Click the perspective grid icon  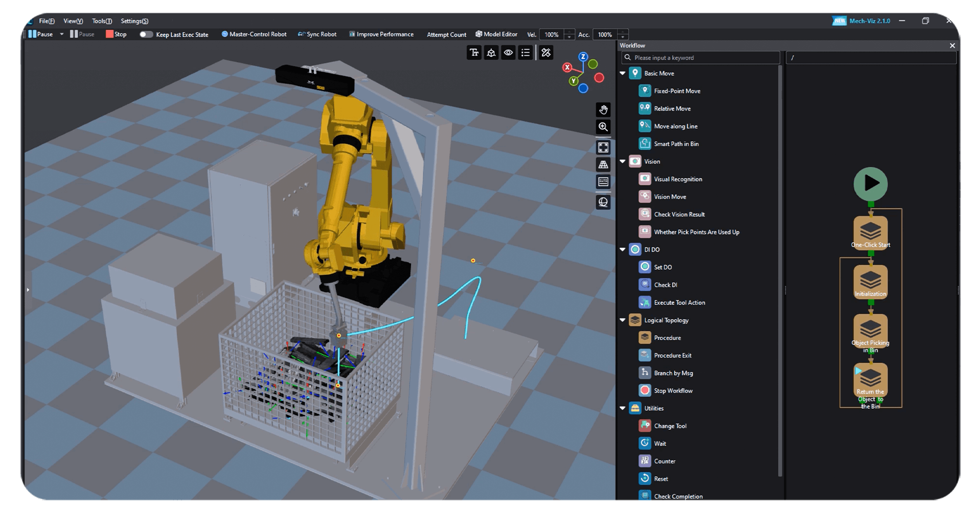[603, 165]
